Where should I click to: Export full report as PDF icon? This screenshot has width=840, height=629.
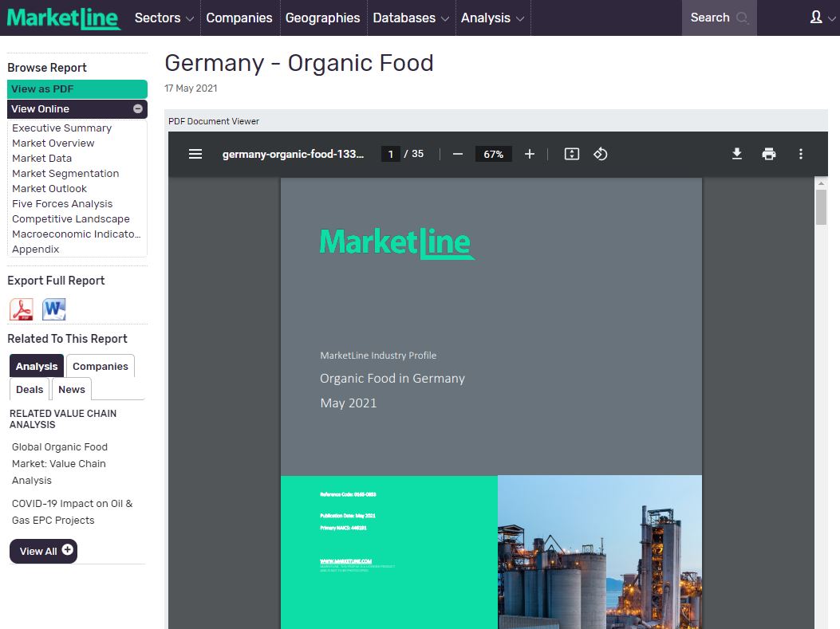[x=21, y=309]
